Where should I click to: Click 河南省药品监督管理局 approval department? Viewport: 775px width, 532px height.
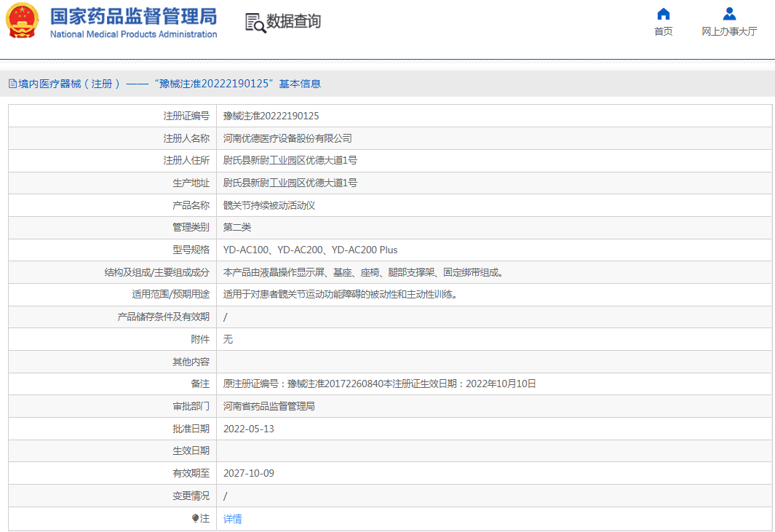[269, 406]
